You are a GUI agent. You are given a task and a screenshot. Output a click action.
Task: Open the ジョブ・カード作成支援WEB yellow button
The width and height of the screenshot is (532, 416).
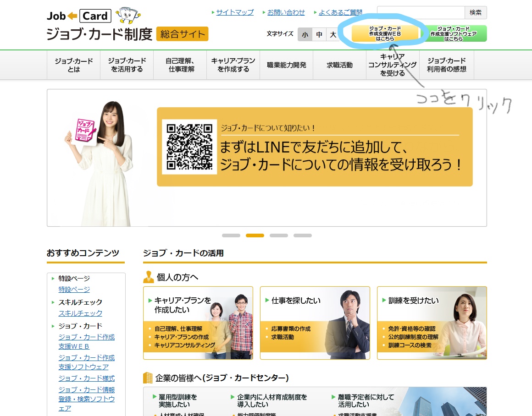[385, 33]
